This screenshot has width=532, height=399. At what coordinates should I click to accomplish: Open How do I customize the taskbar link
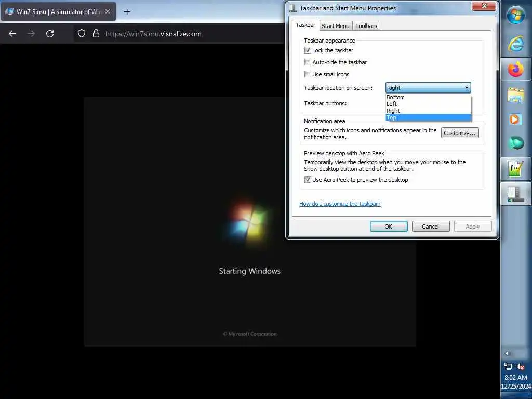340,204
